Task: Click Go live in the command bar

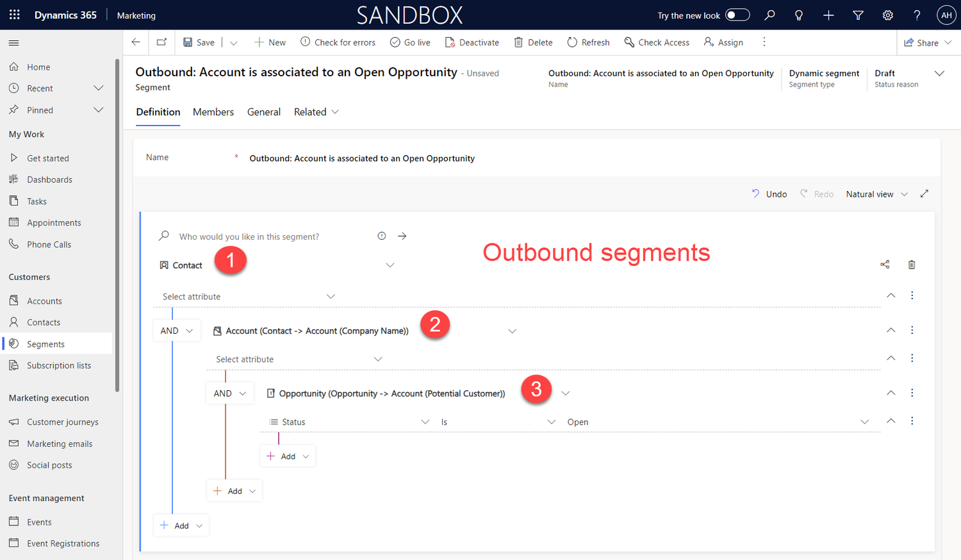Action: (x=410, y=42)
